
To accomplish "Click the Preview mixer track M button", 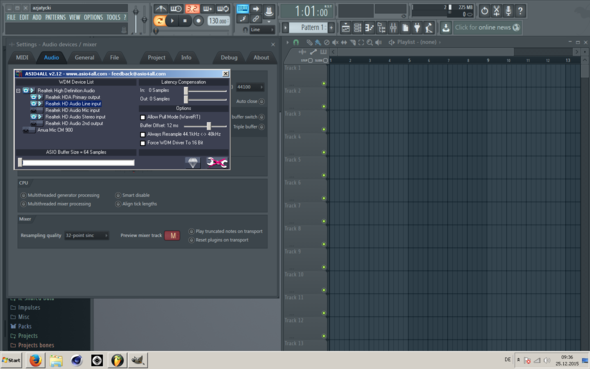I will pyautogui.click(x=172, y=235).
